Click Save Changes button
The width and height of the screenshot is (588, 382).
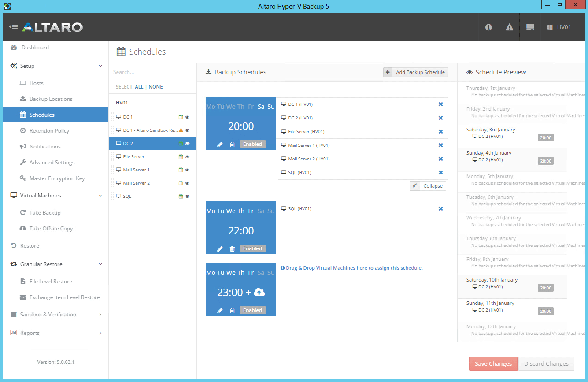pyautogui.click(x=493, y=364)
